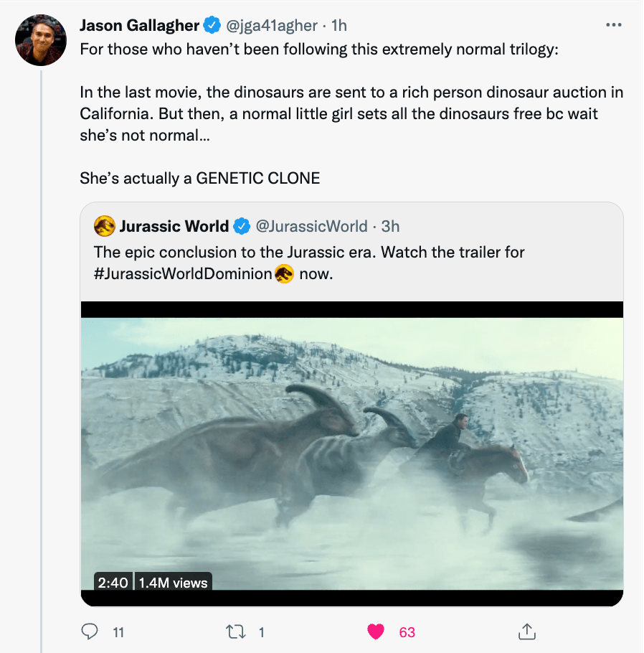
Task: Click Jason Gallagher's profile avatar
Action: coord(42,38)
